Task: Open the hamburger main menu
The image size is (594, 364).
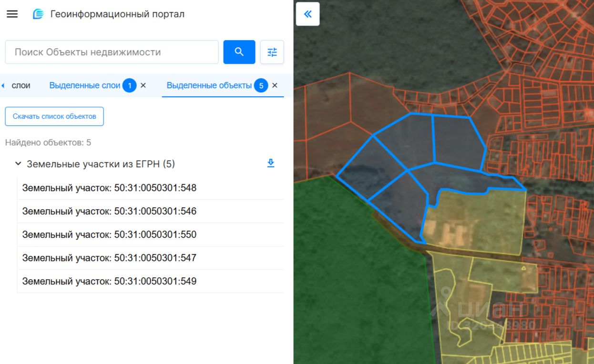Action: [x=12, y=14]
